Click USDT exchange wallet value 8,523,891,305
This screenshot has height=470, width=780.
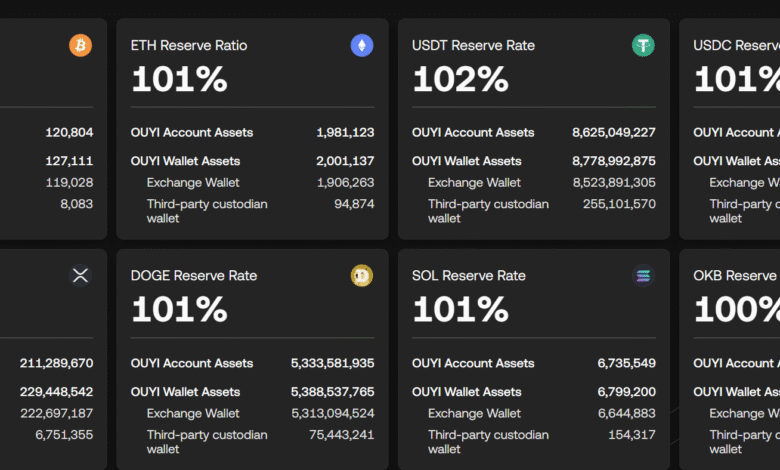click(x=614, y=183)
